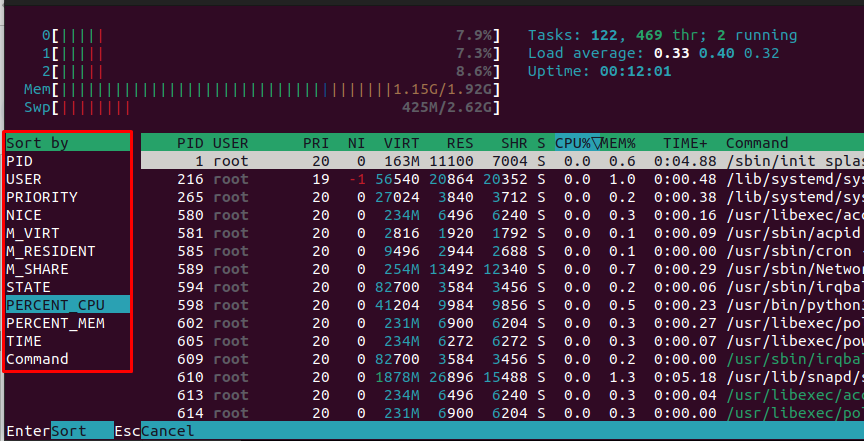Choose USER as the sort field

24,179
